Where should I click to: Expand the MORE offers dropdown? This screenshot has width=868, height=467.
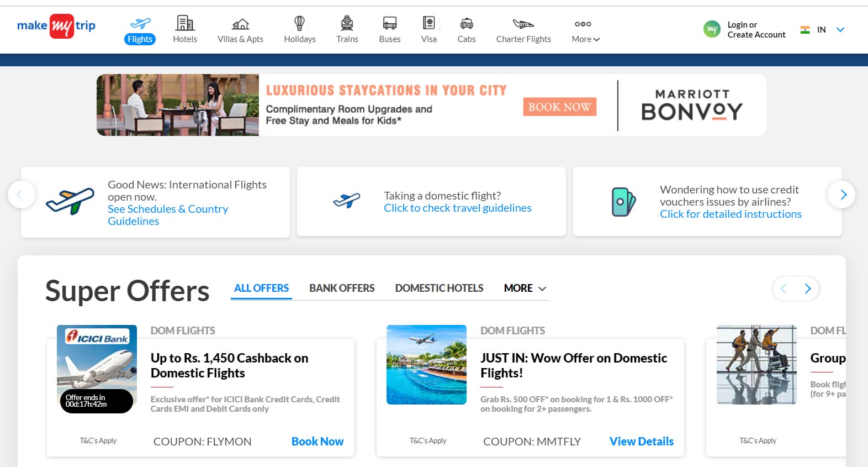tap(525, 288)
